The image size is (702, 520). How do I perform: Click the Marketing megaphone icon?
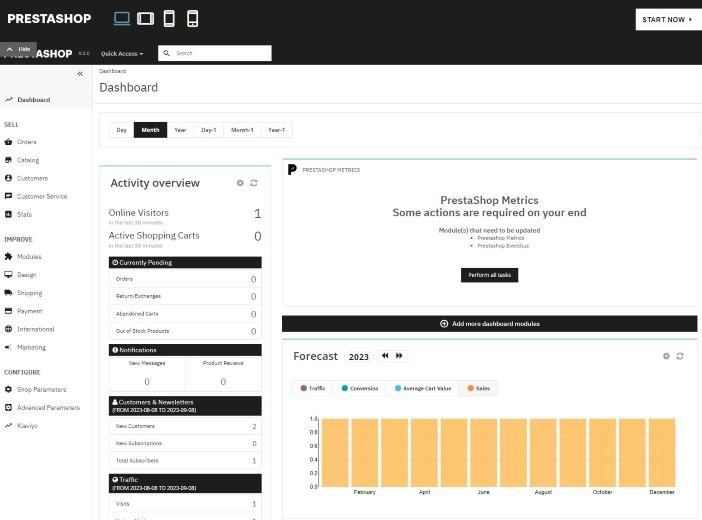(x=8, y=347)
